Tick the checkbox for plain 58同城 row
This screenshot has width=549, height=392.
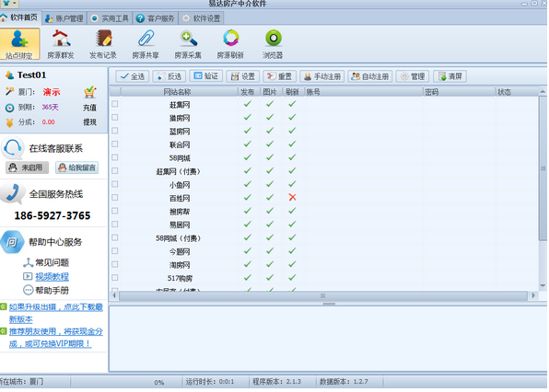point(115,157)
